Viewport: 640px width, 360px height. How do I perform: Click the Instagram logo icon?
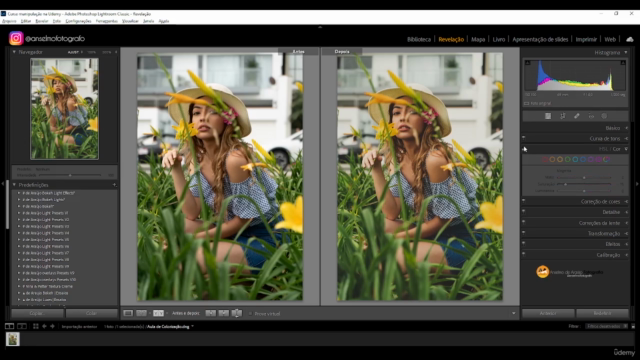coord(16,38)
